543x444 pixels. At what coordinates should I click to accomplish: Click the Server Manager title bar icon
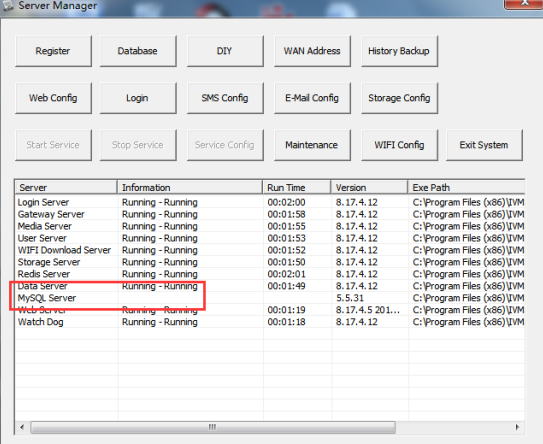[8, 6]
